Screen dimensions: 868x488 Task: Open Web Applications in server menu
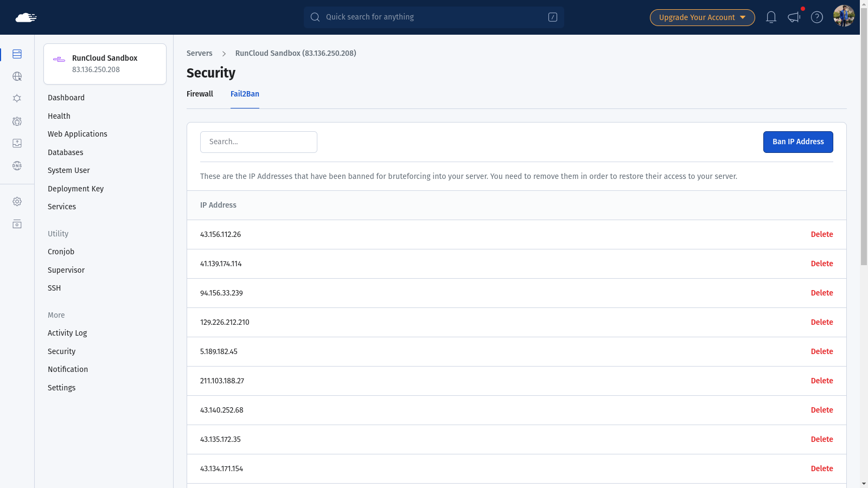tap(78, 134)
